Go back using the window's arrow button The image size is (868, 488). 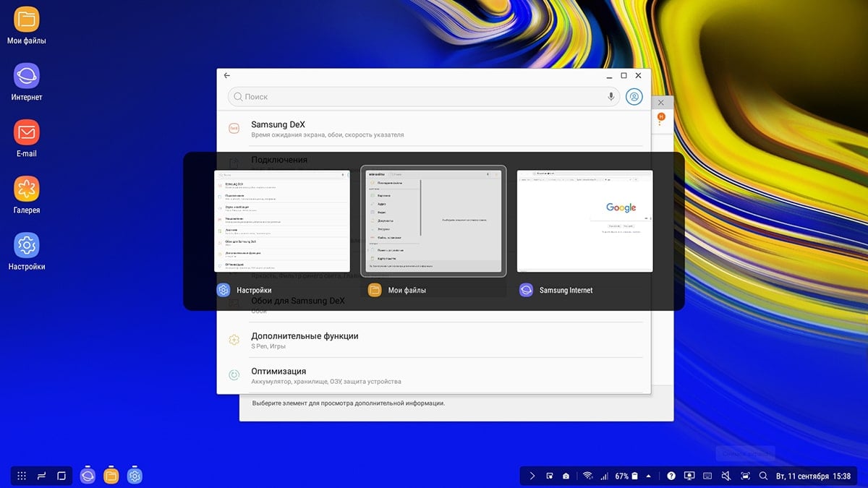click(x=227, y=75)
